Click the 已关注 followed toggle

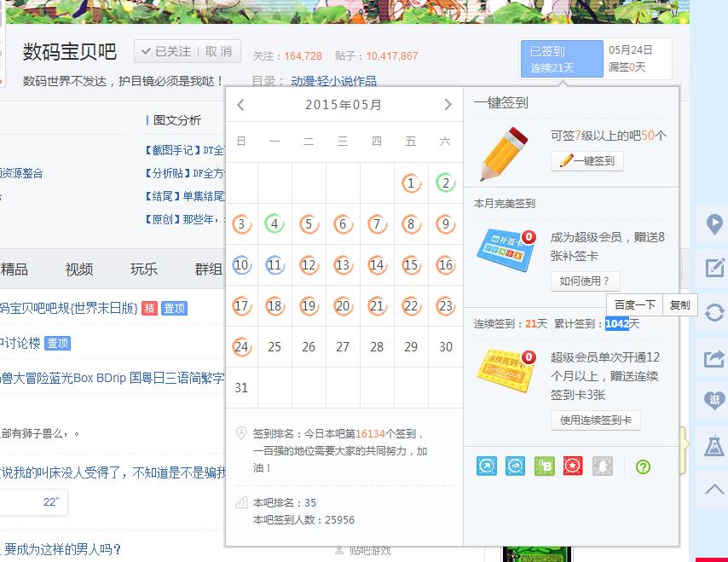click(x=166, y=51)
